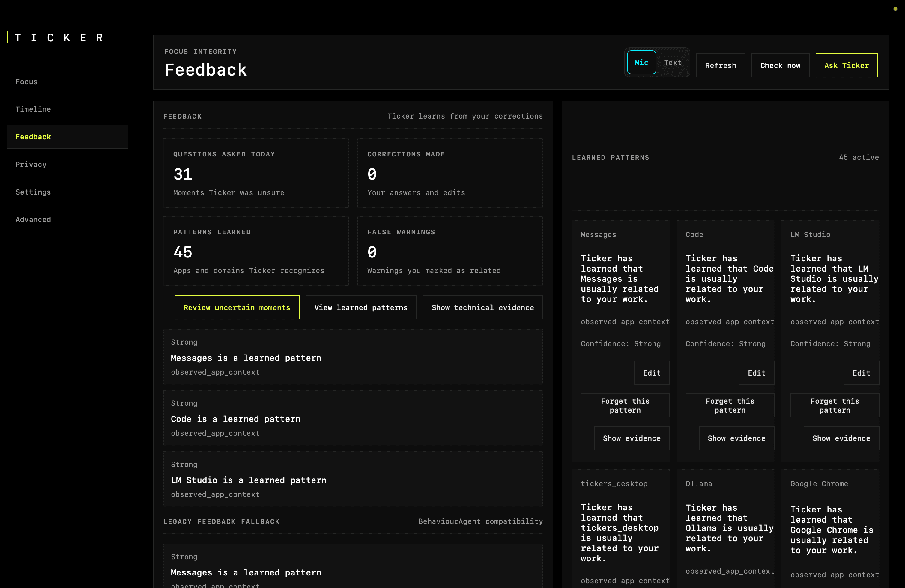Click View learned patterns
The height and width of the screenshot is (588, 905).
pos(361,307)
